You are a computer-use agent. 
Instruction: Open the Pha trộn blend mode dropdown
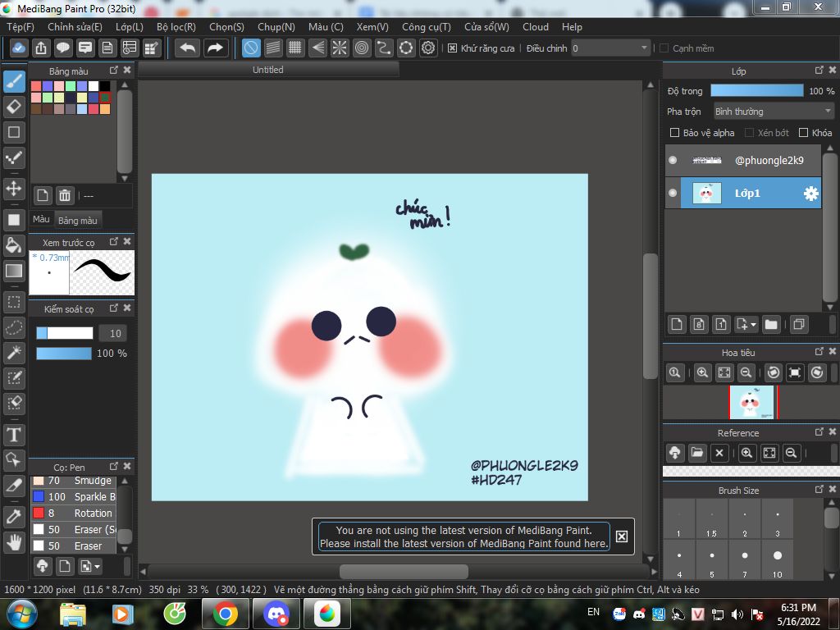774,112
